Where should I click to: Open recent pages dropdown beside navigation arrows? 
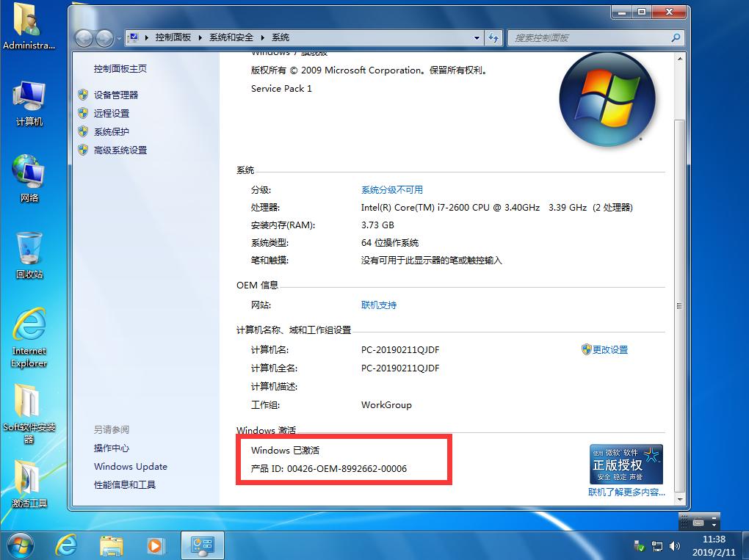click(x=117, y=37)
